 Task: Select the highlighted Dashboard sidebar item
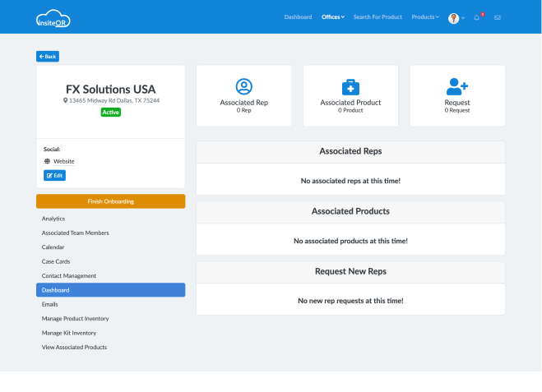pos(110,290)
